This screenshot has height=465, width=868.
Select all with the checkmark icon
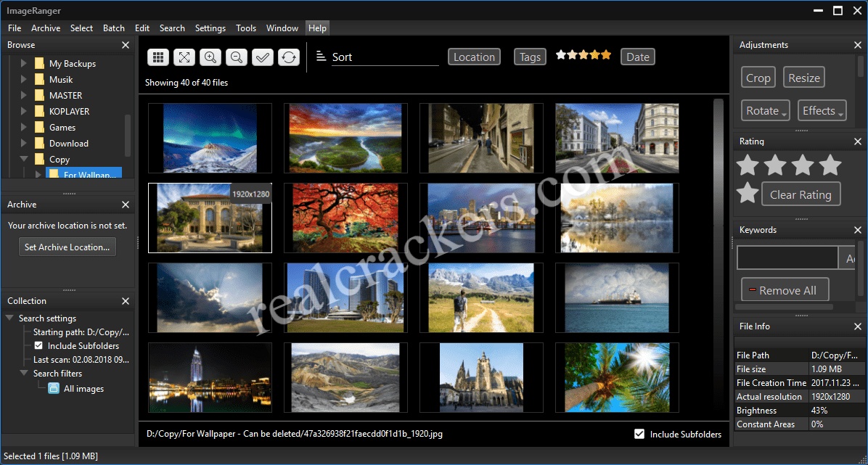coord(263,57)
